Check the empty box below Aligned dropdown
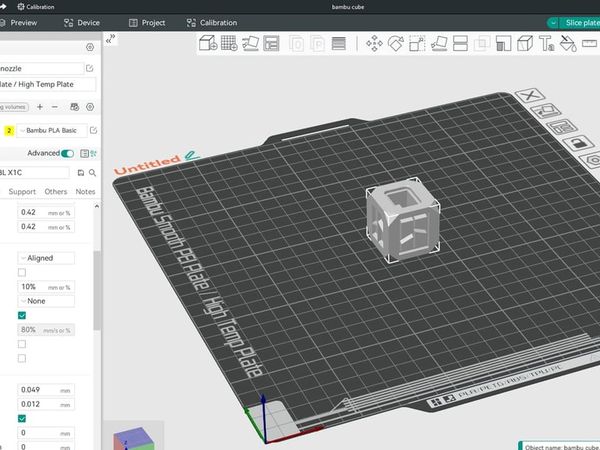The image size is (600, 450). click(22, 272)
